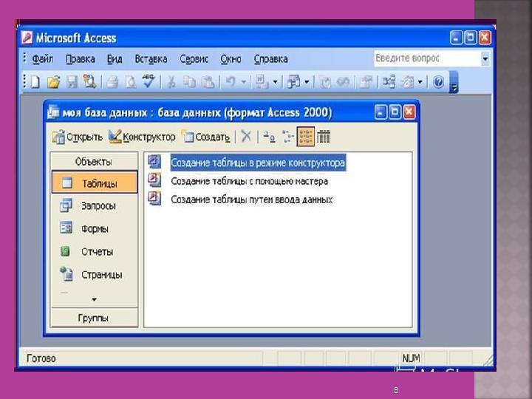Click the File Search toolbar icon

click(90, 82)
